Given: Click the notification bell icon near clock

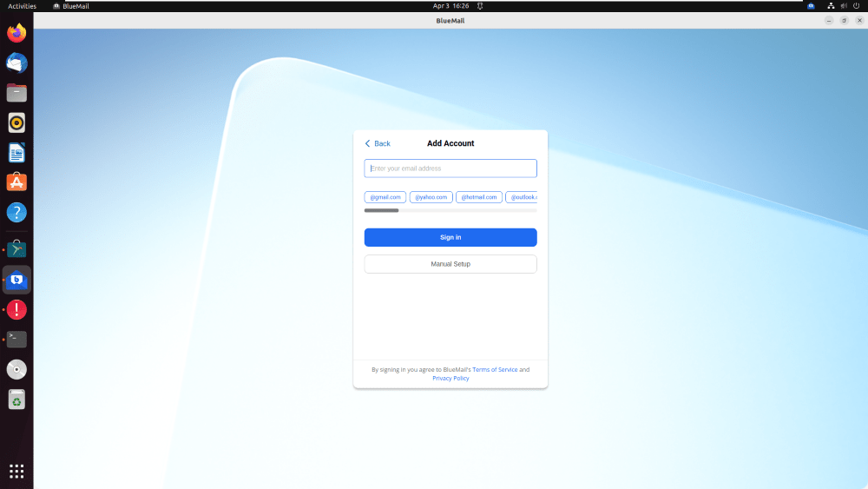Looking at the screenshot, I should tap(480, 6).
